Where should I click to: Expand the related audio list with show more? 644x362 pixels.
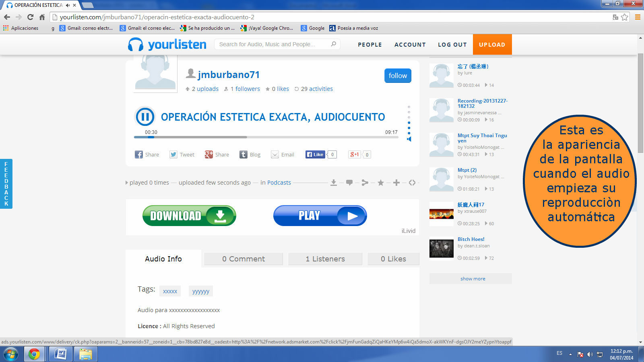[473, 279]
